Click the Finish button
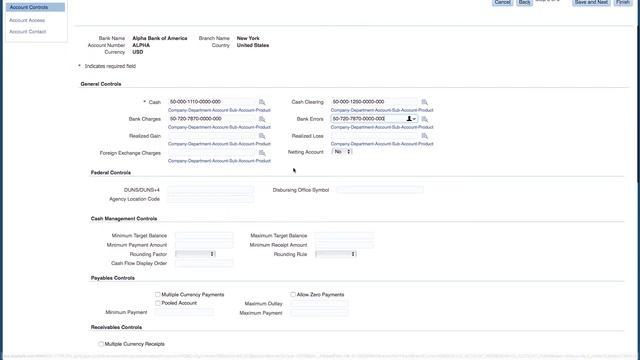Viewport: 640px width, 360px height. [x=623, y=2]
